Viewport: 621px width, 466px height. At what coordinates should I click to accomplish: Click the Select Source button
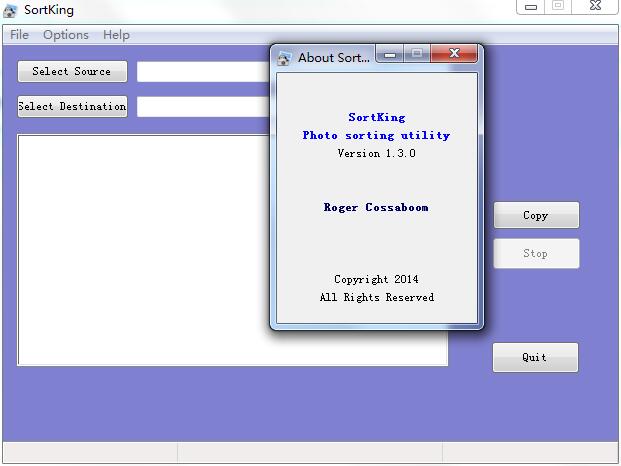pos(72,71)
